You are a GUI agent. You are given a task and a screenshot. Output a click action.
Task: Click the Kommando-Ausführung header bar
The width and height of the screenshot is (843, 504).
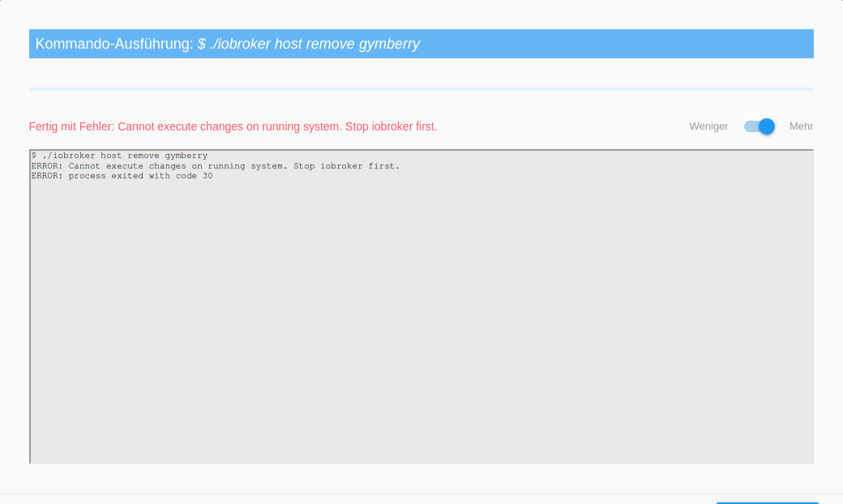(x=421, y=44)
